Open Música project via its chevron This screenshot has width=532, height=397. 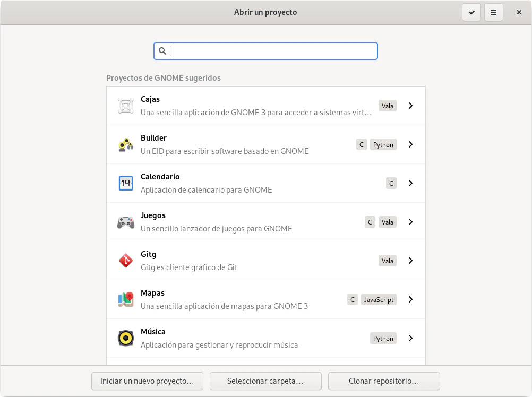(x=410, y=338)
